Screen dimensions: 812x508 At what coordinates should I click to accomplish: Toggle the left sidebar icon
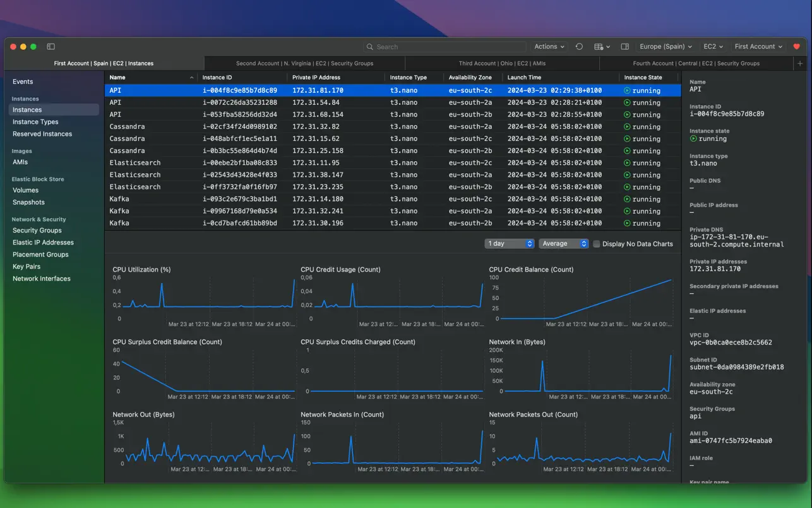pyautogui.click(x=51, y=47)
